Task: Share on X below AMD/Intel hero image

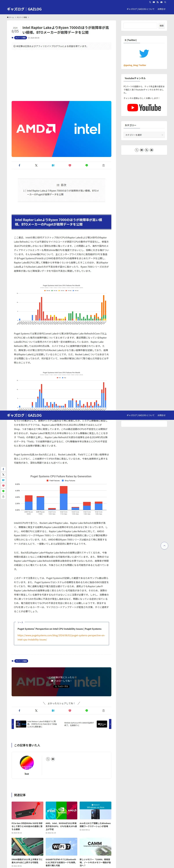Action: (x=36, y=165)
